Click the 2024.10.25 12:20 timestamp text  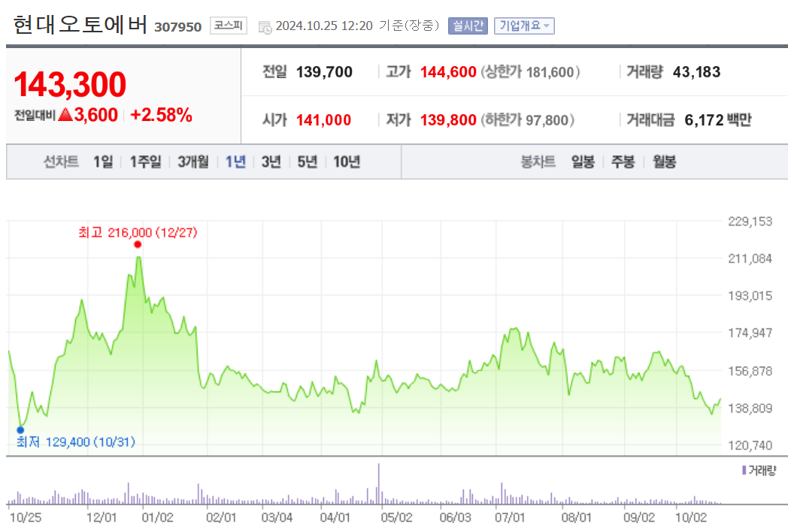point(324,26)
